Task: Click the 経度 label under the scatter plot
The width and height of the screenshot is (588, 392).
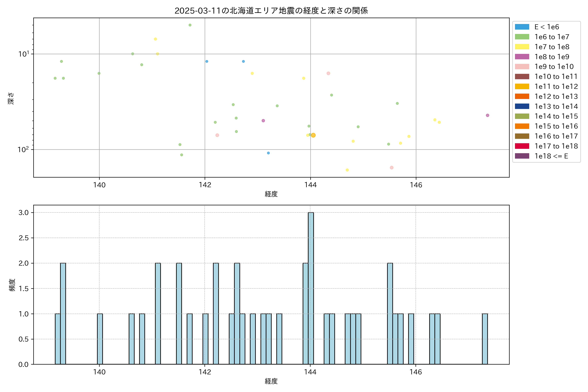Action: point(271,194)
